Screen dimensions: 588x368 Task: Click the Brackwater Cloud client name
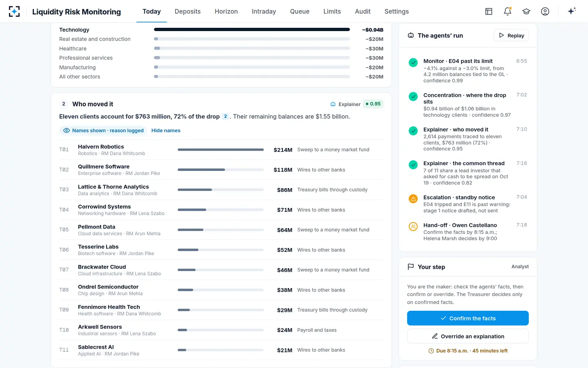(102, 267)
